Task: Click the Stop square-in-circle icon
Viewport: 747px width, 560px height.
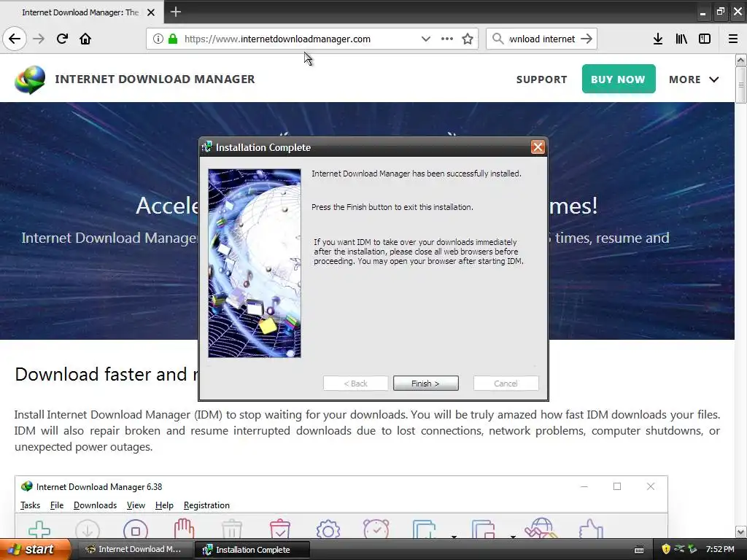Action: pos(136,529)
